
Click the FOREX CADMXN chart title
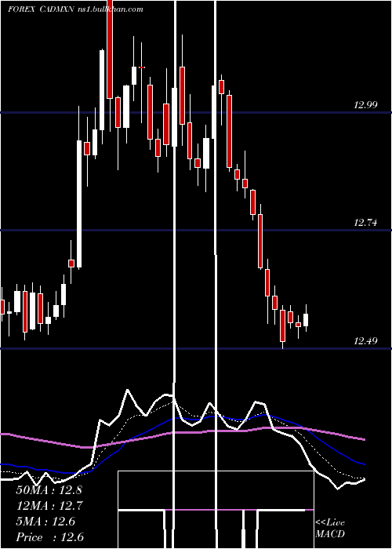click(x=75, y=9)
